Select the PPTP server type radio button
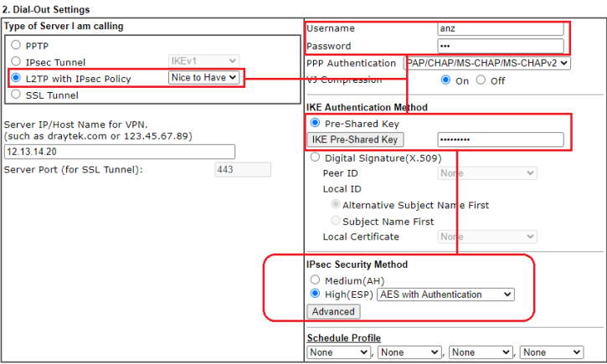 17,44
